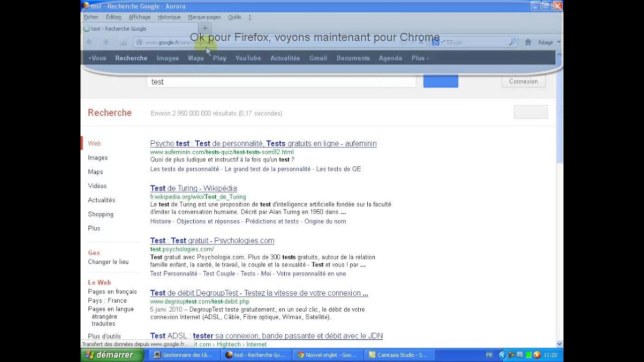
Task: Click Changer le lieu link
Action: (x=108, y=262)
